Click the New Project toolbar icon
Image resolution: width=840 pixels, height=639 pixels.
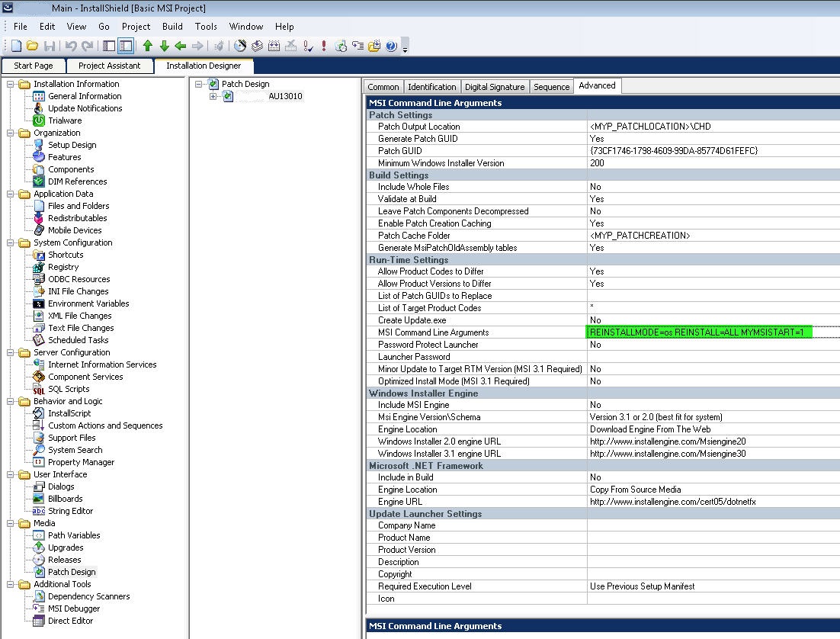17,47
